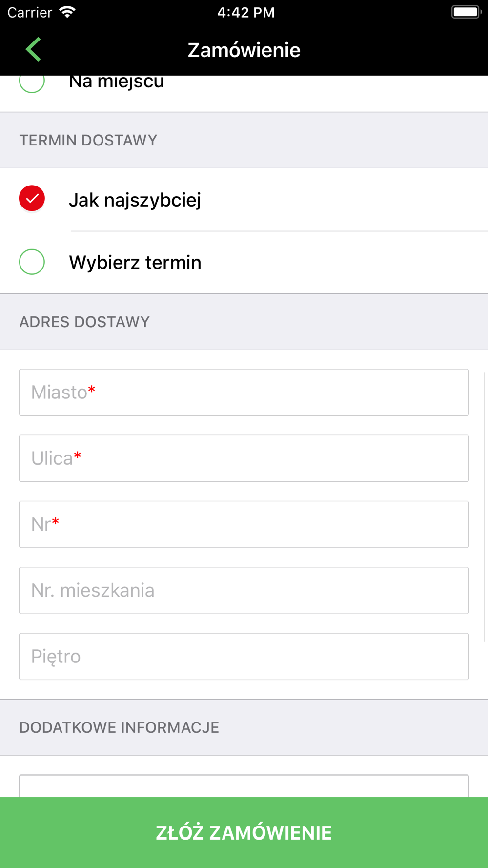Tap the Termin dostawy section header
Screen dimensions: 488x868
click(x=88, y=141)
